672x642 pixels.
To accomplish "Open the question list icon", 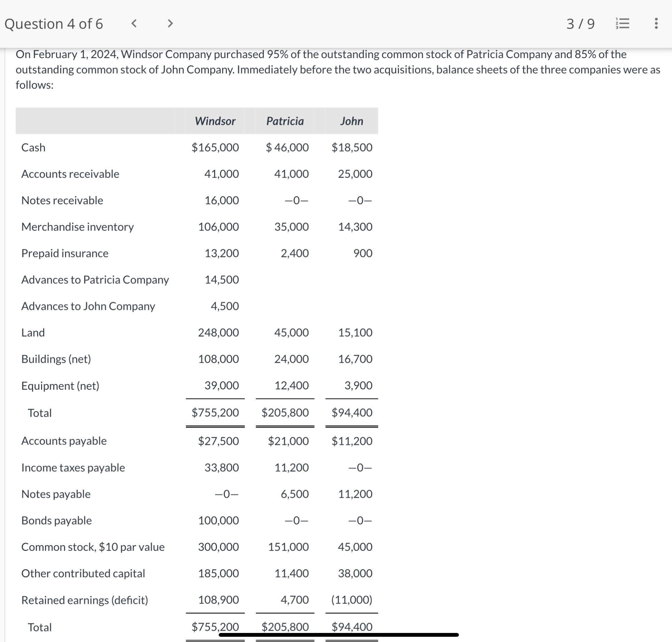I will coord(623,23).
